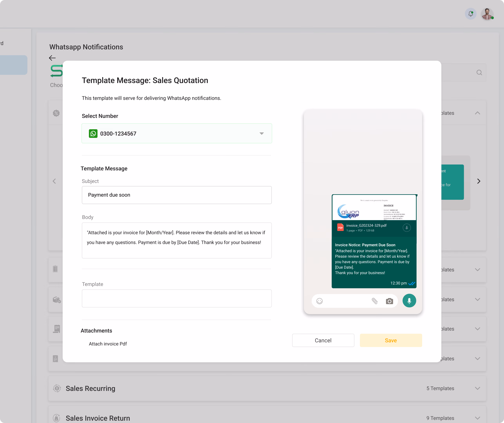Screen dimensions: 504x423
Task: Open the notifications bell
Action: (x=470, y=14)
